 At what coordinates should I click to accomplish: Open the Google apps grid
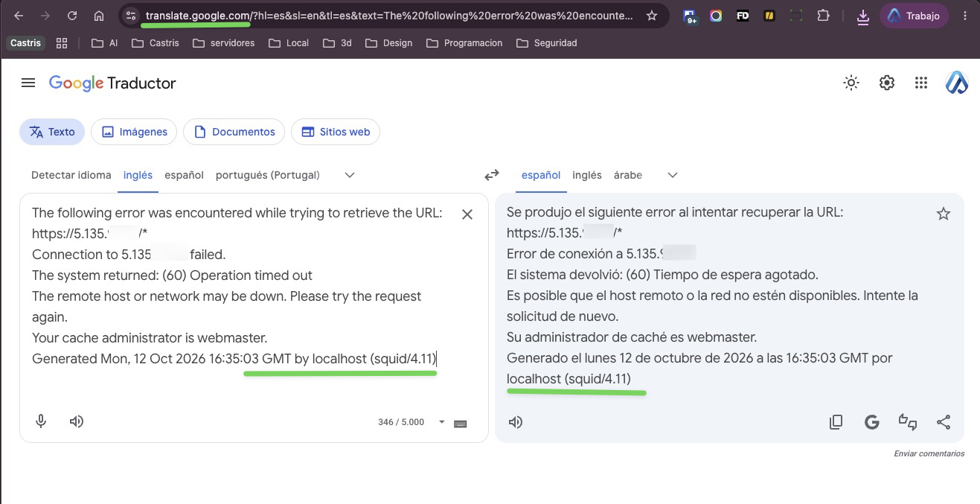[x=921, y=83]
